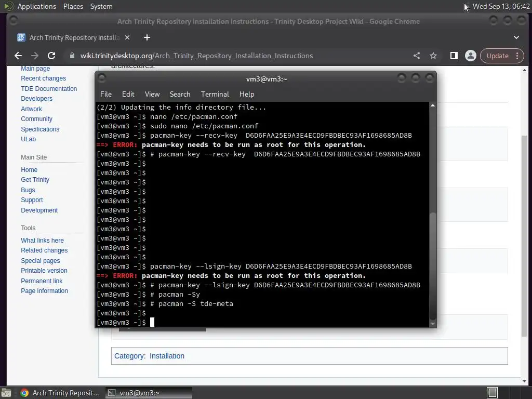Image resolution: width=532 pixels, height=399 pixels.
Task: Open the Support link
Action: click(x=32, y=200)
